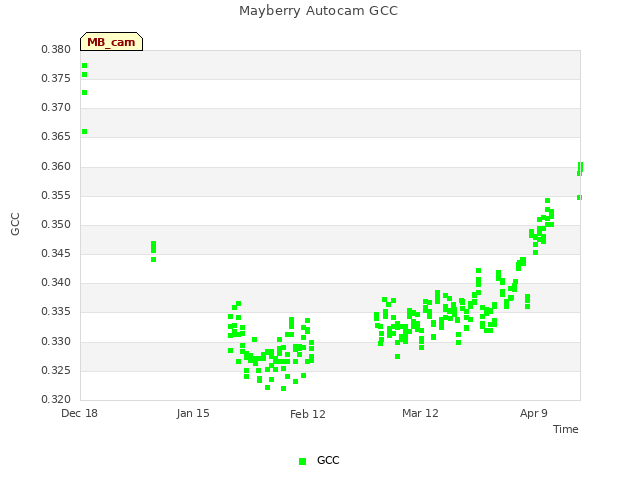Click the 0.355 y-axis tick label
640x480 pixels.
[56, 196]
